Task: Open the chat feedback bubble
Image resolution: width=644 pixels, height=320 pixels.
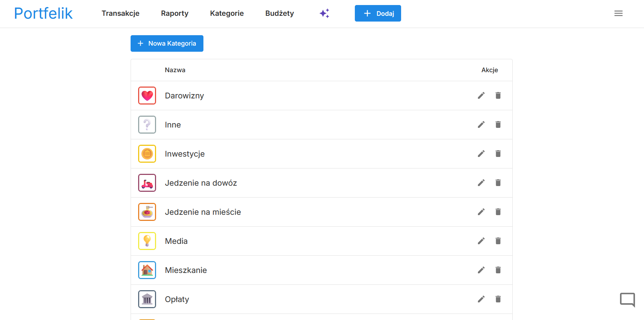Action: pos(627,300)
